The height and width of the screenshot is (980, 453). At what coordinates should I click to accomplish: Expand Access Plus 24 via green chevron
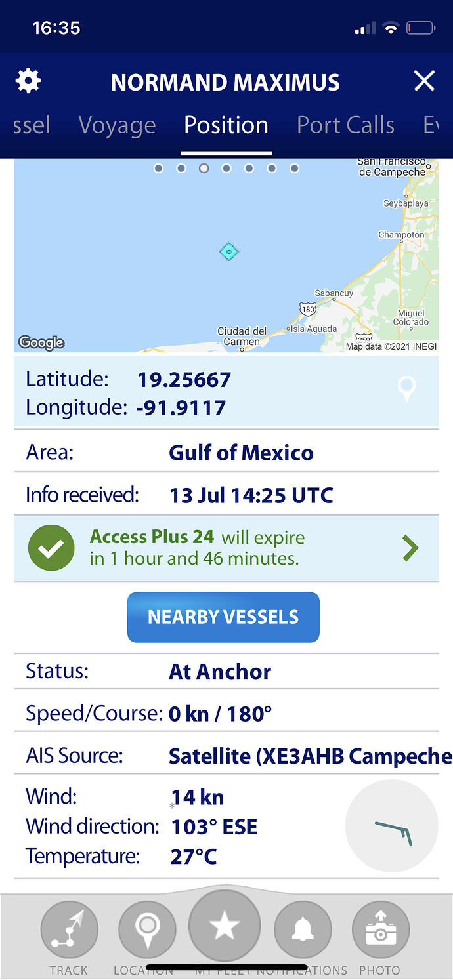410,548
